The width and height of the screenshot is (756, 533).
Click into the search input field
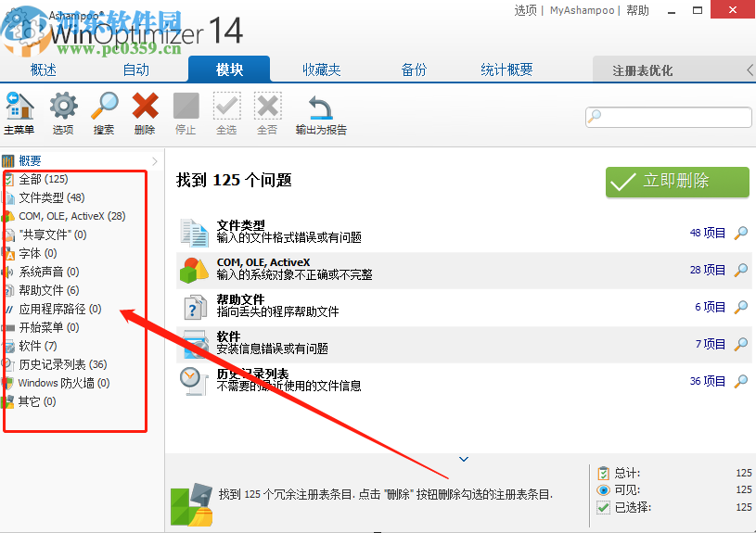click(x=668, y=117)
